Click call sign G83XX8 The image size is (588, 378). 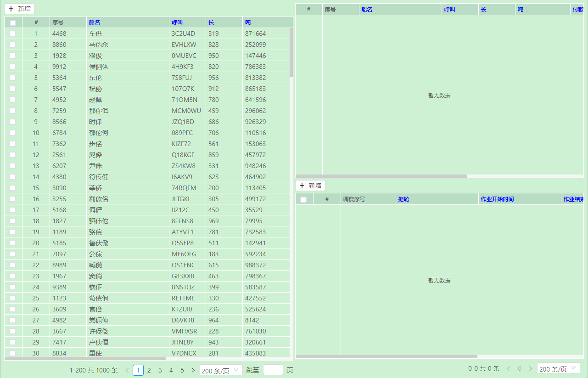pos(183,276)
